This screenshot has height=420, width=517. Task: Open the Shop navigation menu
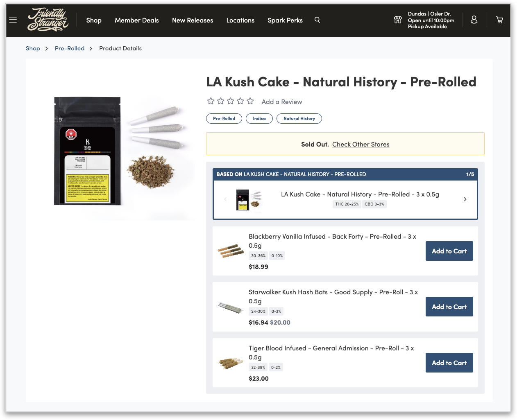coord(94,20)
